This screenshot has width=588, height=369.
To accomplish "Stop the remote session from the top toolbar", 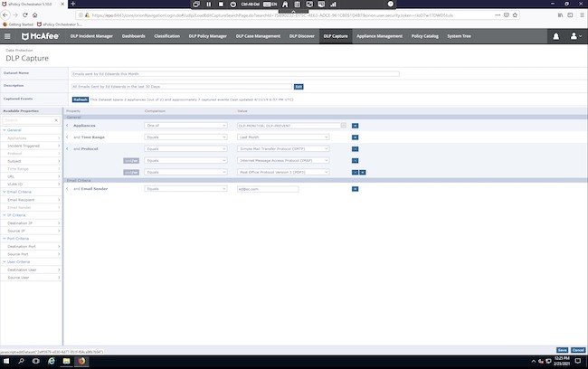I will click(221, 5).
